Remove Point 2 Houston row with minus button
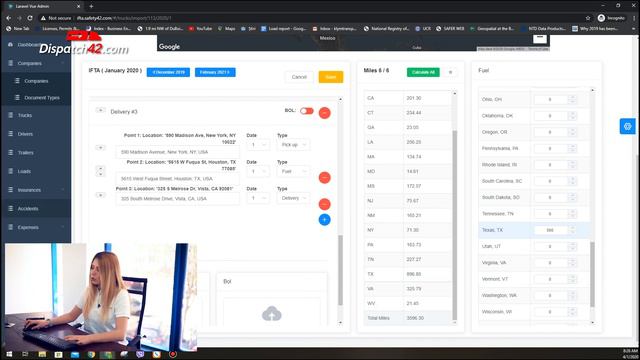 [324, 178]
